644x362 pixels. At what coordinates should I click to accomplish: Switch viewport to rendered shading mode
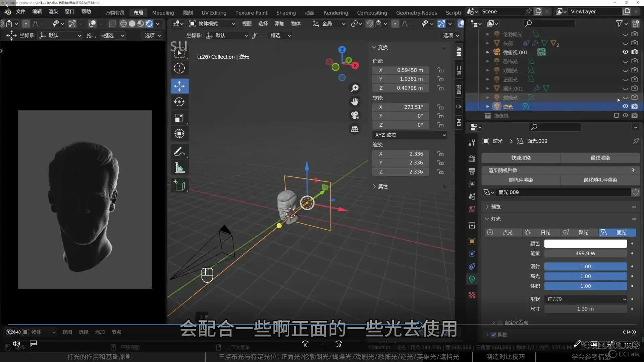(149, 23)
